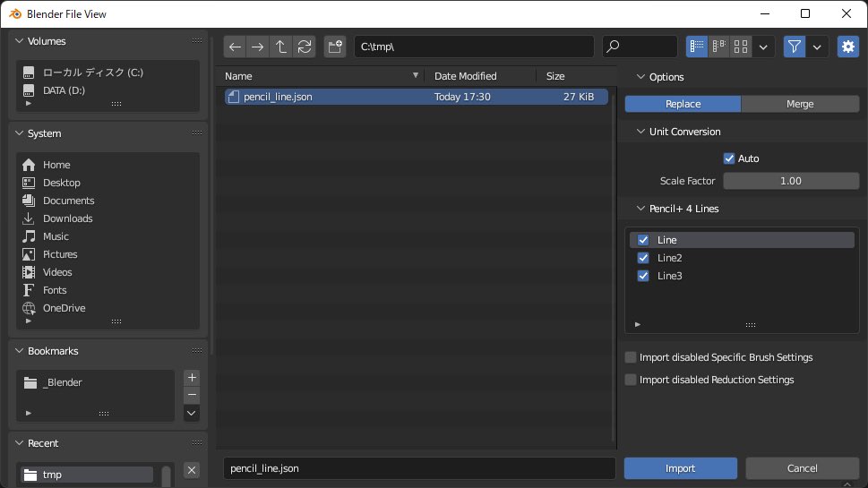Open the tmp recent folder
Screen dimensions: 868x488
87,475
